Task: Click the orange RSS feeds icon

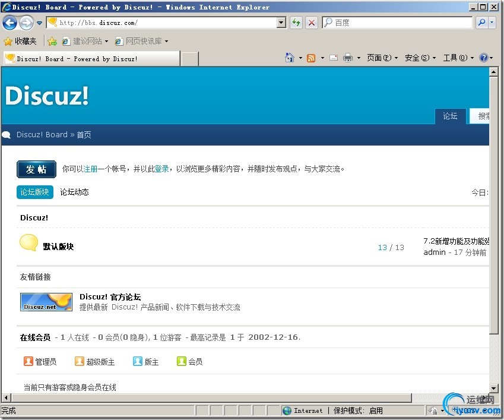Action: (311, 58)
